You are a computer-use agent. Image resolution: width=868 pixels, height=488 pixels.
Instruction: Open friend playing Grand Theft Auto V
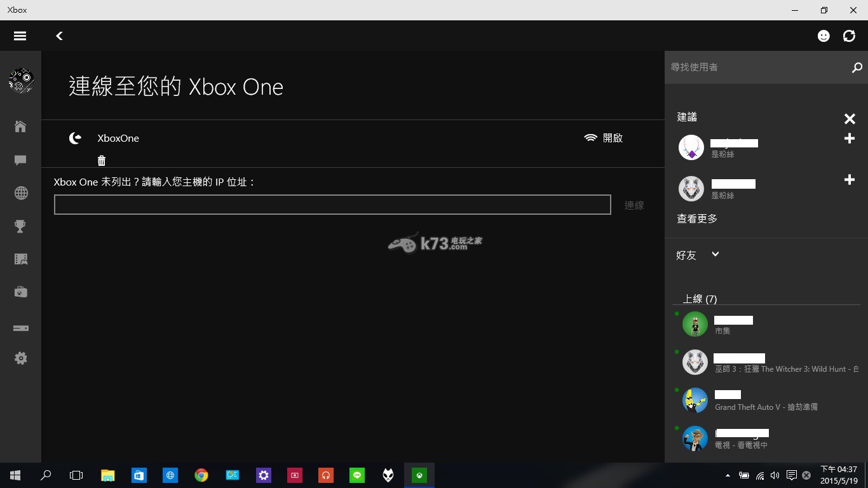(x=766, y=401)
